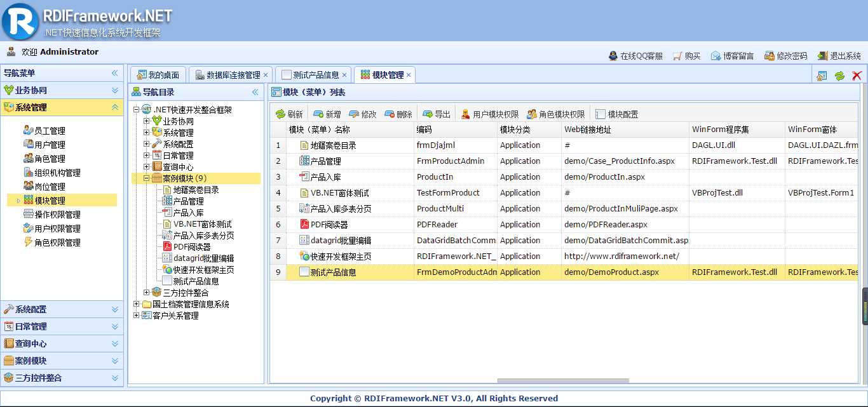The height and width of the screenshot is (407, 868).
Task: Click the 新增 add module button
Action: (x=327, y=114)
